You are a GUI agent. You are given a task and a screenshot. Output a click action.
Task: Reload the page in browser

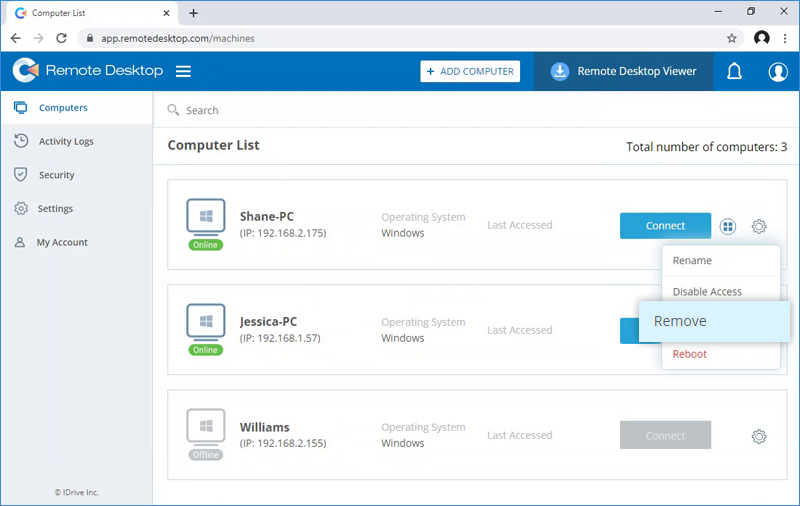62,38
